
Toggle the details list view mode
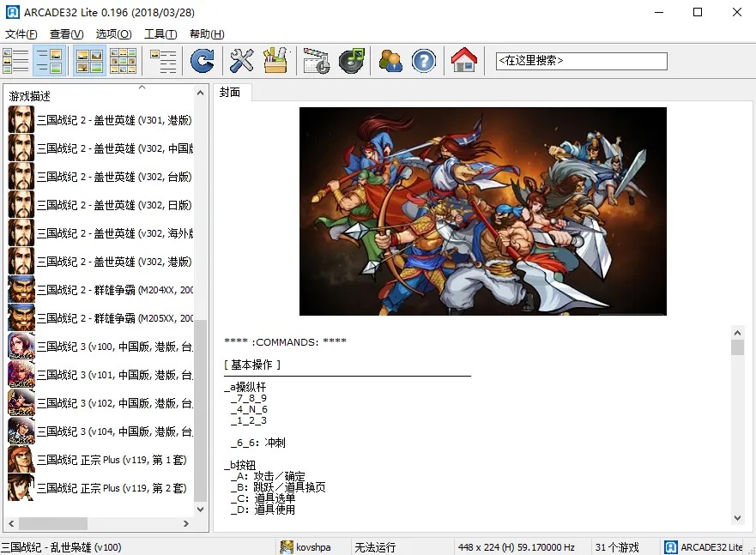(x=162, y=61)
